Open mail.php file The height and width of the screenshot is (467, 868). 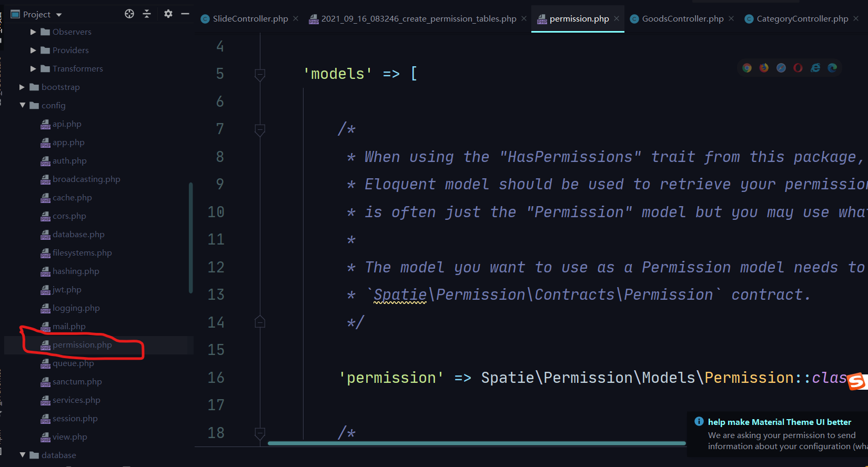pos(69,327)
